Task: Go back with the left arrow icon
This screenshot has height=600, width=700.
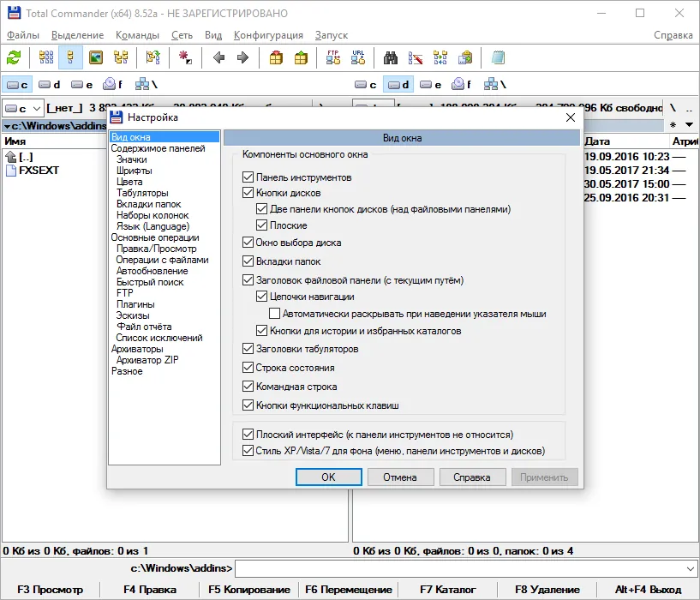Action: (x=218, y=57)
